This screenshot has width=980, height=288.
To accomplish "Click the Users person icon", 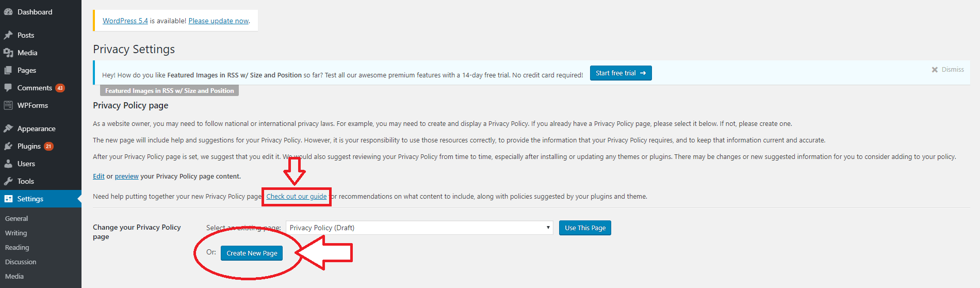I will (x=8, y=164).
